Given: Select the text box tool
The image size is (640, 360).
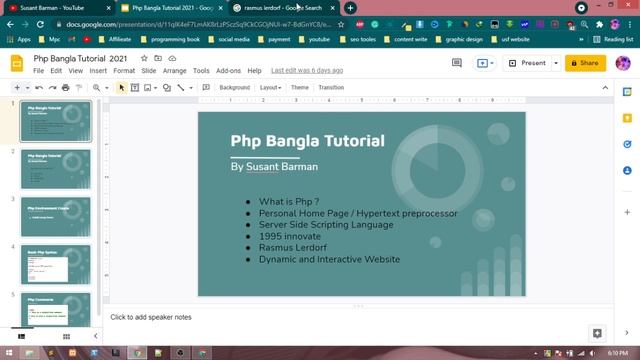Looking at the screenshot, I should (x=135, y=88).
